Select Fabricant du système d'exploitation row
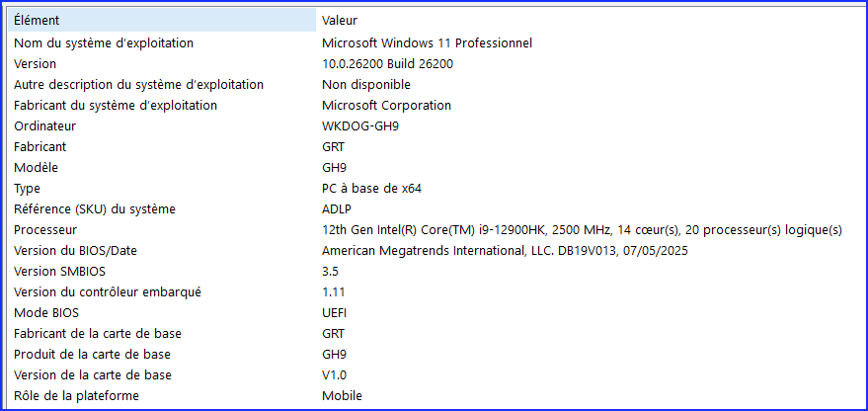This screenshot has height=411, width=868. coord(116,106)
